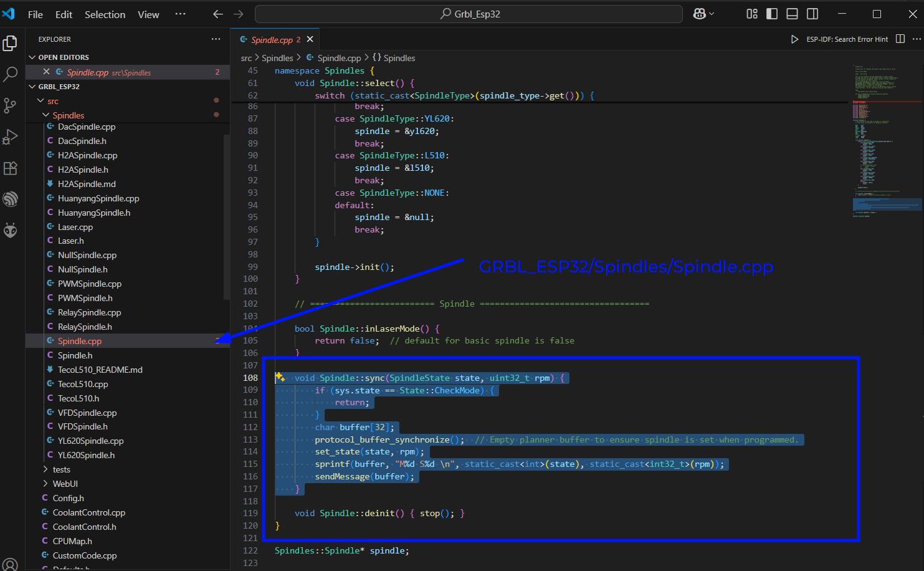924x571 pixels.
Task: Click the sticky scroll line 'namespace Spindles {'
Action: (324, 70)
